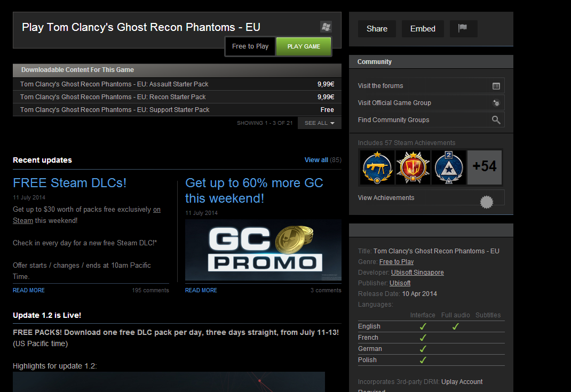Click the report flag icon
Image resolution: width=571 pixels, height=392 pixels.
pos(463,28)
